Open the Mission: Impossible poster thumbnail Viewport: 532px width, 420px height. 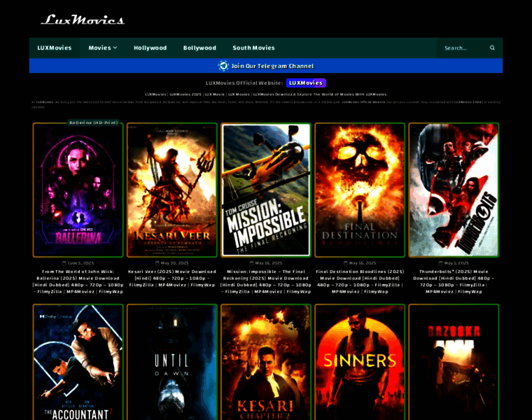coord(266,190)
